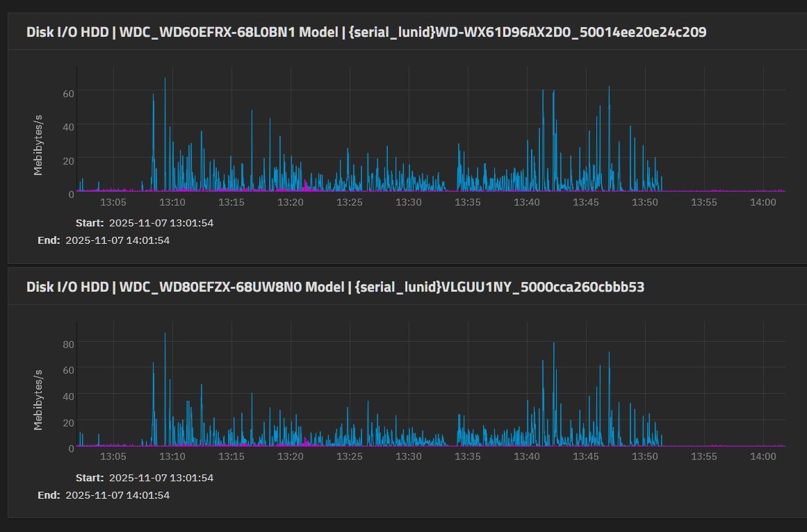Click the 13:25 time tick on WD80EFZX chart

coord(350,456)
